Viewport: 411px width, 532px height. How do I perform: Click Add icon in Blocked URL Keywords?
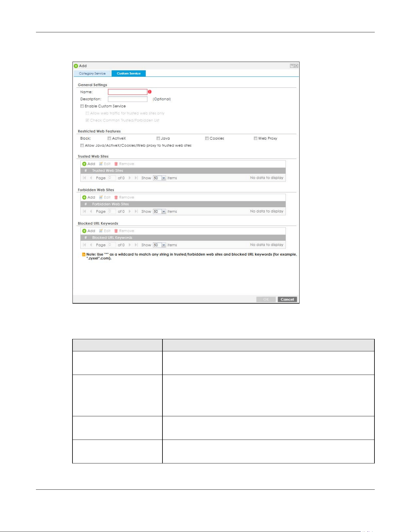pos(84,231)
